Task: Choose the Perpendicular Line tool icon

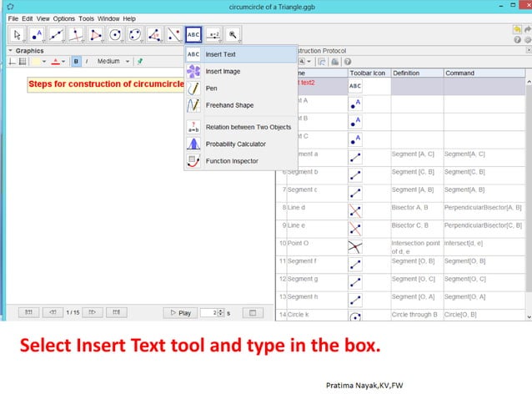Action: [x=76, y=34]
